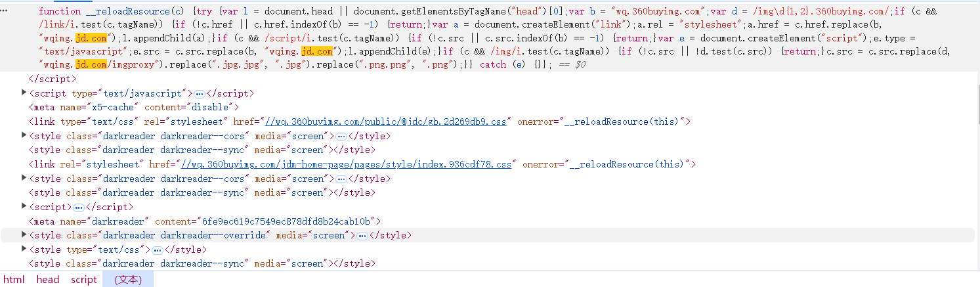The width and height of the screenshot is (980, 287).
Task: Open the index.936cdf78.css stylesheet link
Action: (x=347, y=164)
